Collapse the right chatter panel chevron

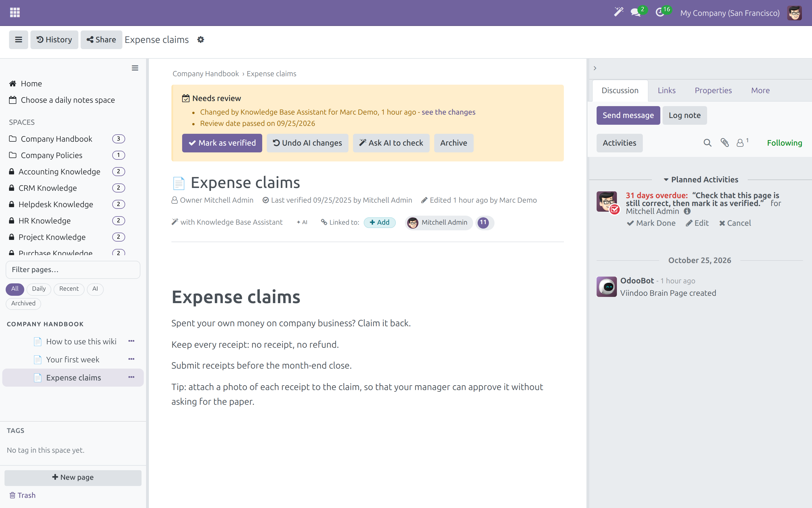(x=595, y=68)
